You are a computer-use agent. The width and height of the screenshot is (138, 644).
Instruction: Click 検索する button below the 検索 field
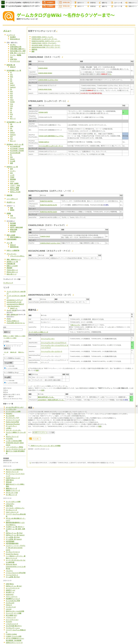tap(7, 332)
